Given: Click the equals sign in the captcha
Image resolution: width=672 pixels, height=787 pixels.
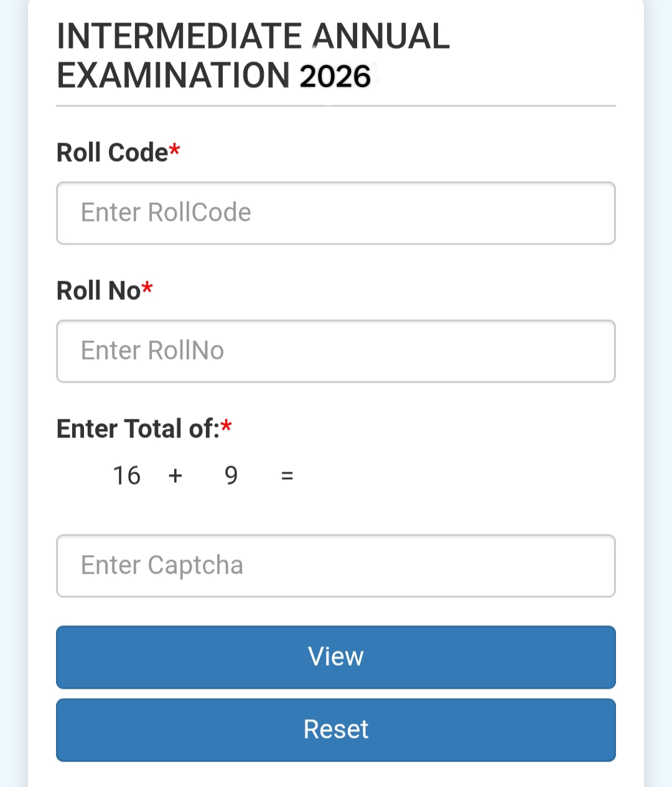Looking at the screenshot, I should [x=287, y=476].
